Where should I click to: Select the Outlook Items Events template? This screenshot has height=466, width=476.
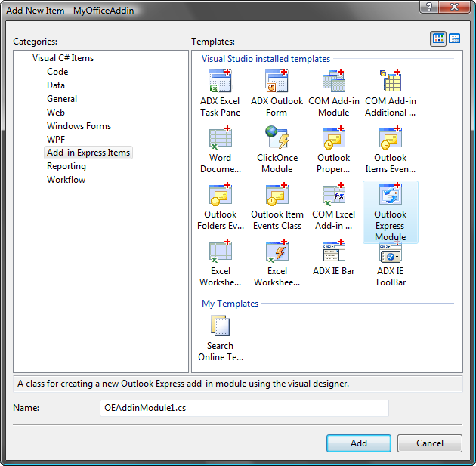(x=391, y=150)
